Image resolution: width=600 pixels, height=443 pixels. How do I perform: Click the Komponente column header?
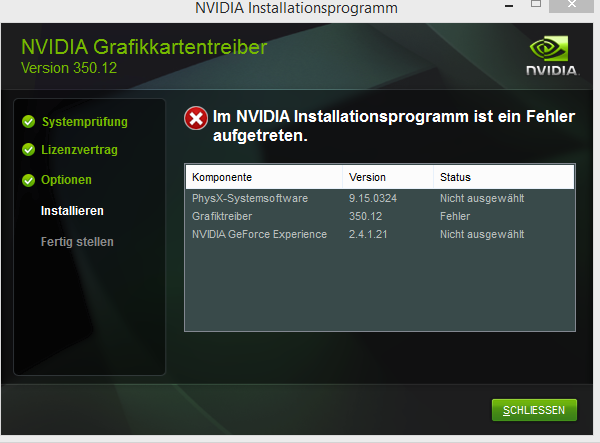click(264, 177)
